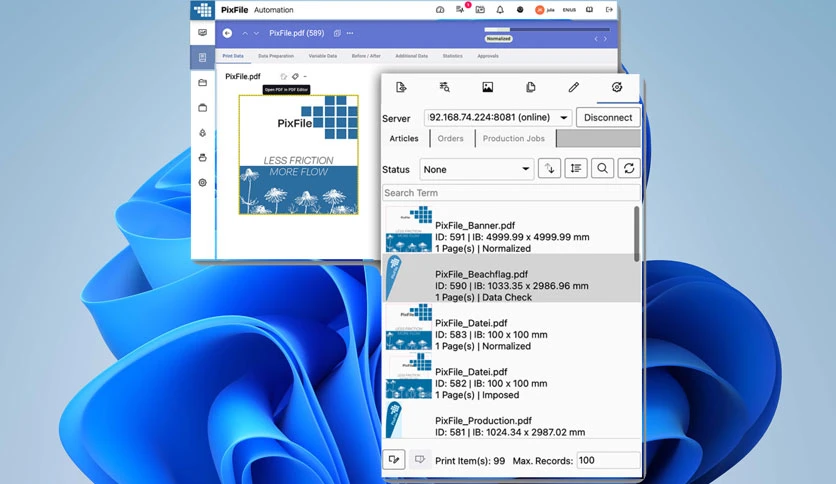
Task: Select the pencil edit icon in the panel toolbar
Action: point(574,87)
